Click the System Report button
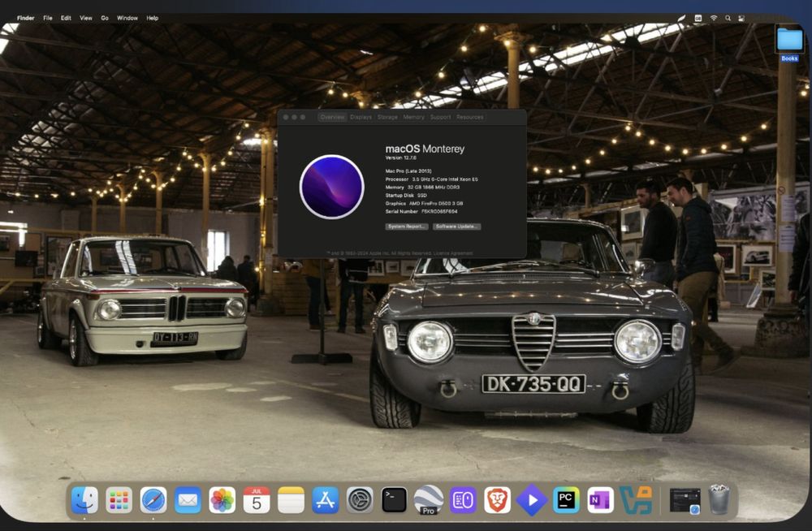 [407, 227]
